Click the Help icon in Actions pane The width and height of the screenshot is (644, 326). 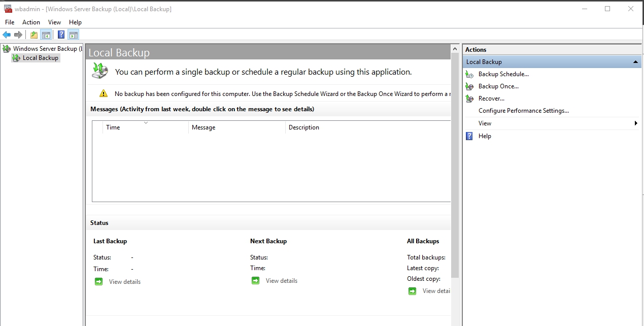pos(469,136)
